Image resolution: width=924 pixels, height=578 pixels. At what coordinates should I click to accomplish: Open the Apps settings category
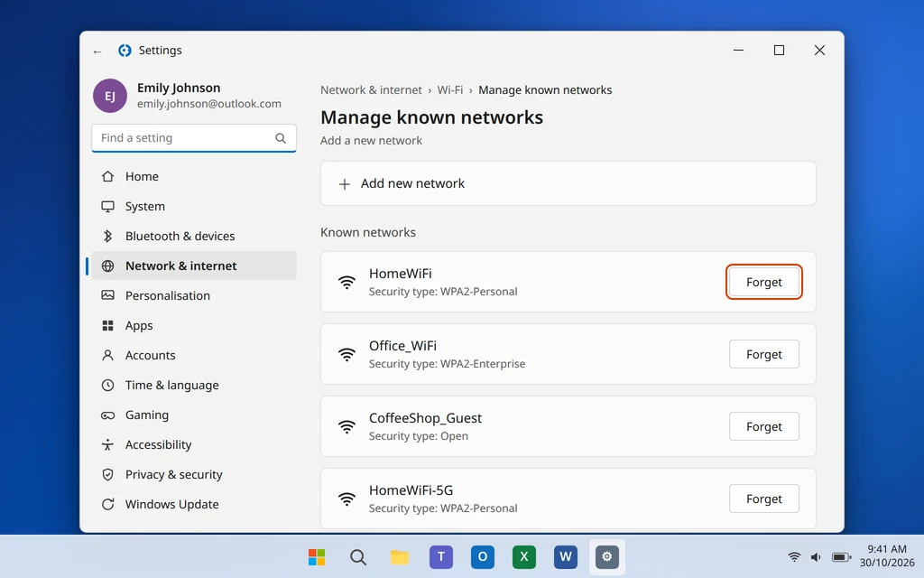coord(194,325)
